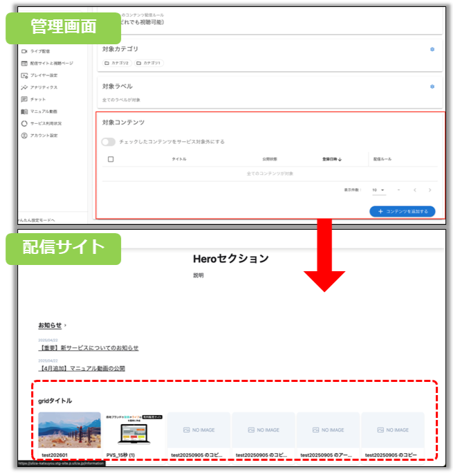This screenshot has height=476, width=453.
Task: Open 【重要】新サービスについてのお知らせ link
Action: (x=89, y=348)
